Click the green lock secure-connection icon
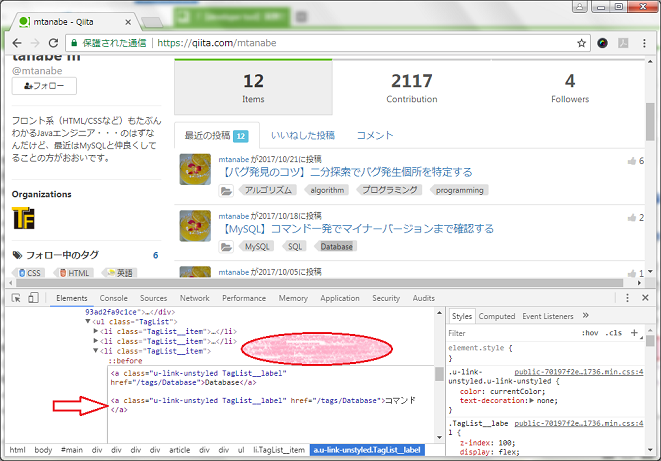Image resolution: width=661 pixels, height=461 pixels. 75,43
